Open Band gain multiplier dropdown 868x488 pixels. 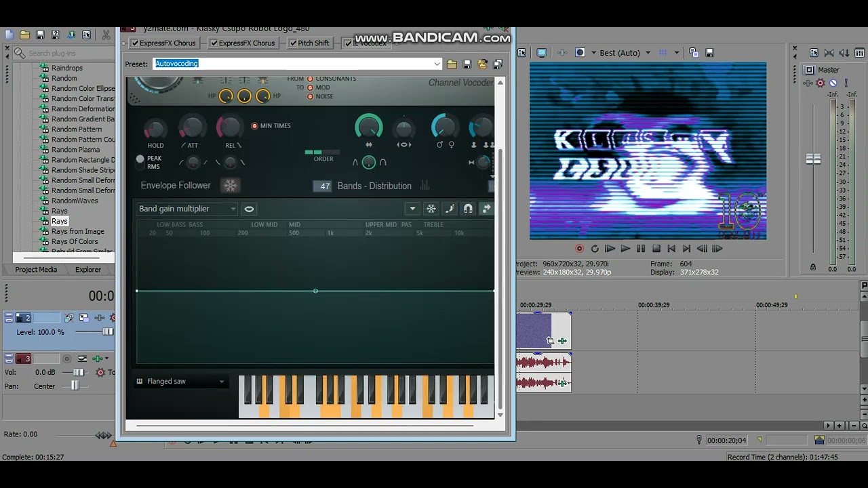[233, 209]
